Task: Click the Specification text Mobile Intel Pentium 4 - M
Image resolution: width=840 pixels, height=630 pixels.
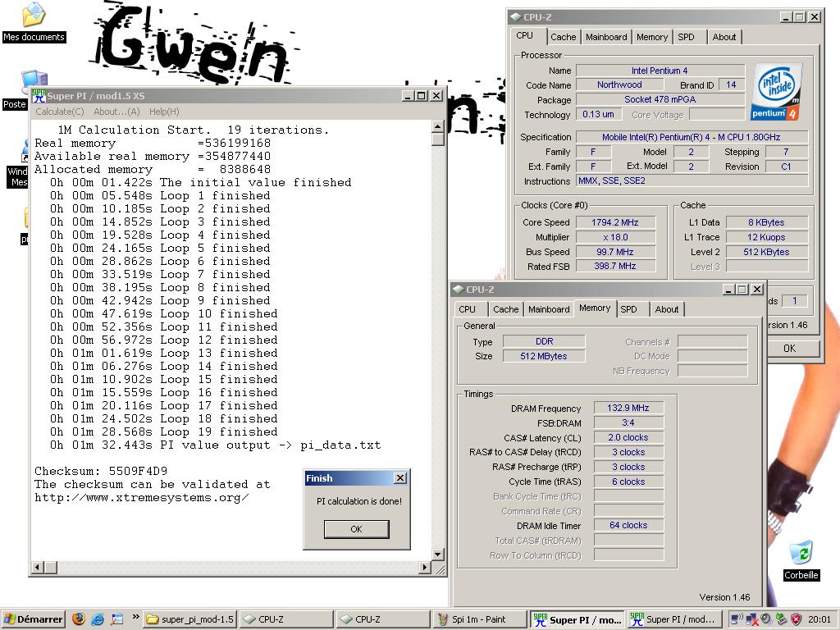Action: 691,137
